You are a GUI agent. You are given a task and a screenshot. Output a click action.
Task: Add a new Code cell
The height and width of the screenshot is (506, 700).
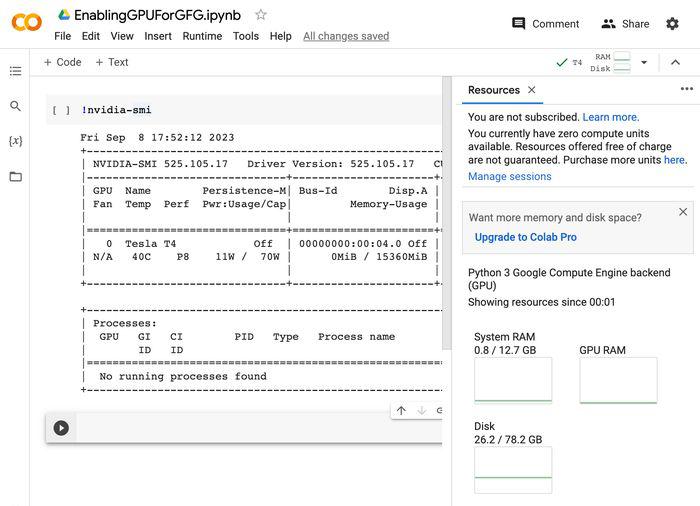62,62
